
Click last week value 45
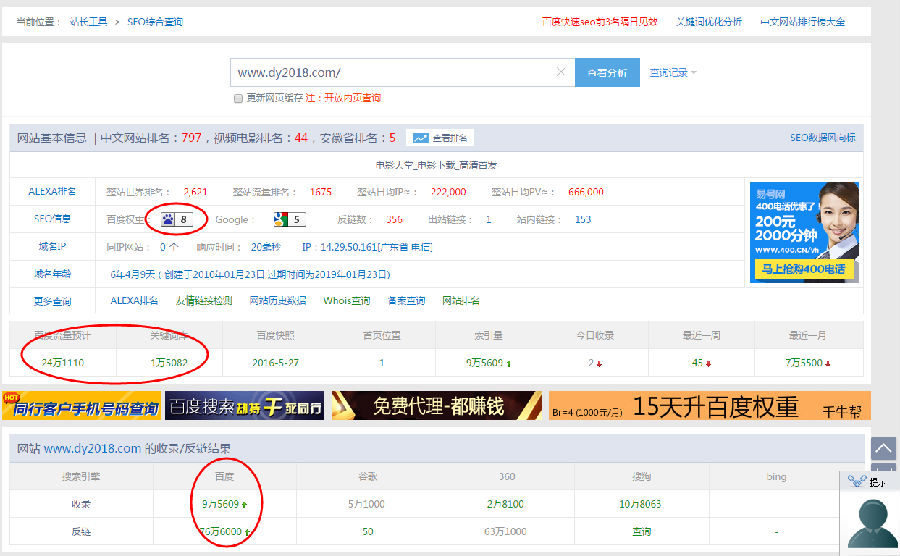tap(697, 363)
